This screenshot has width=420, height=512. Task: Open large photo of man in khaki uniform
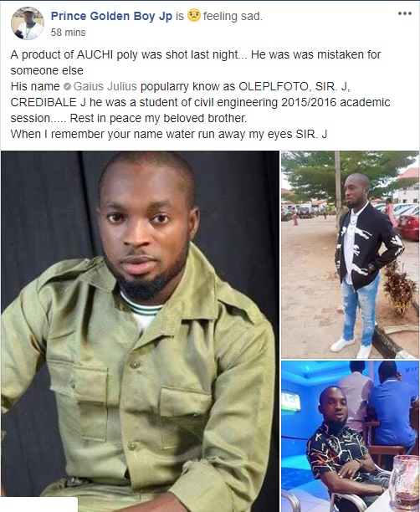[x=140, y=331]
